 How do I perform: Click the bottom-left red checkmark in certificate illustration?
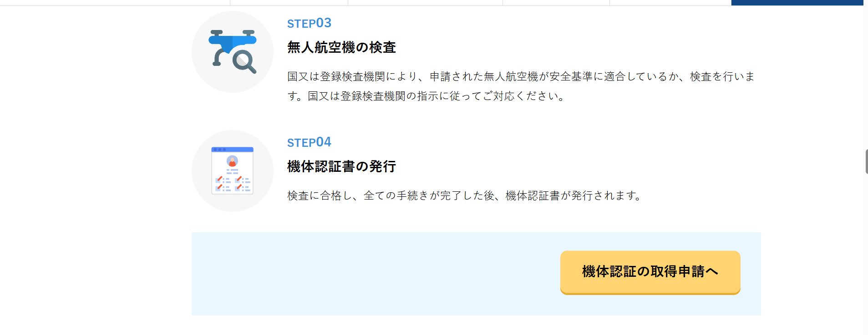click(219, 187)
